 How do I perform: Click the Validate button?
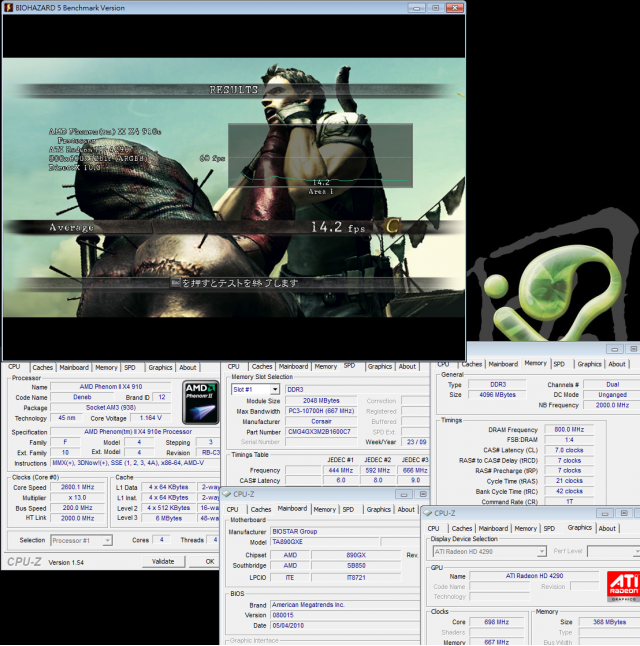163,561
